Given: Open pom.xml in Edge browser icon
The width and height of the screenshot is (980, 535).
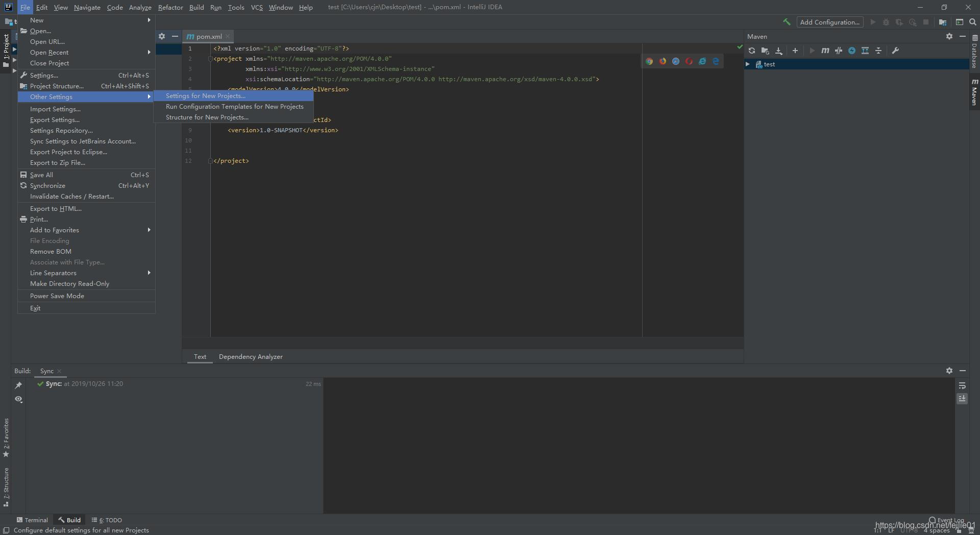Looking at the screenshot, I should (716, 61).
